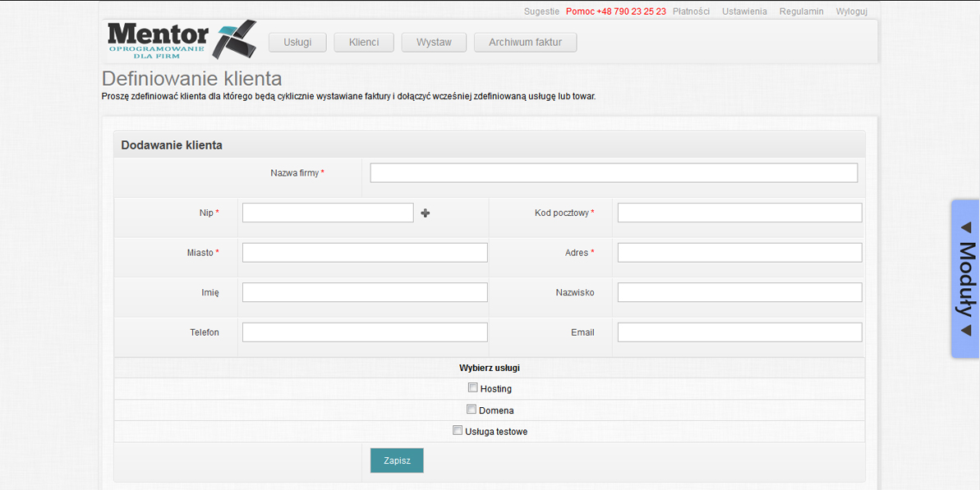The image size is (980, 490).
Task: Open Ustawienia from the top bar
Action: point(744,11)
